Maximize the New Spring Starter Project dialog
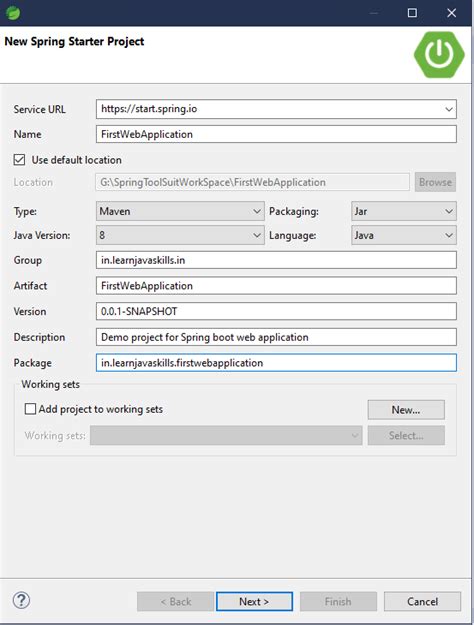The width and height of the screenshot is (474, 625). point(412,13)
